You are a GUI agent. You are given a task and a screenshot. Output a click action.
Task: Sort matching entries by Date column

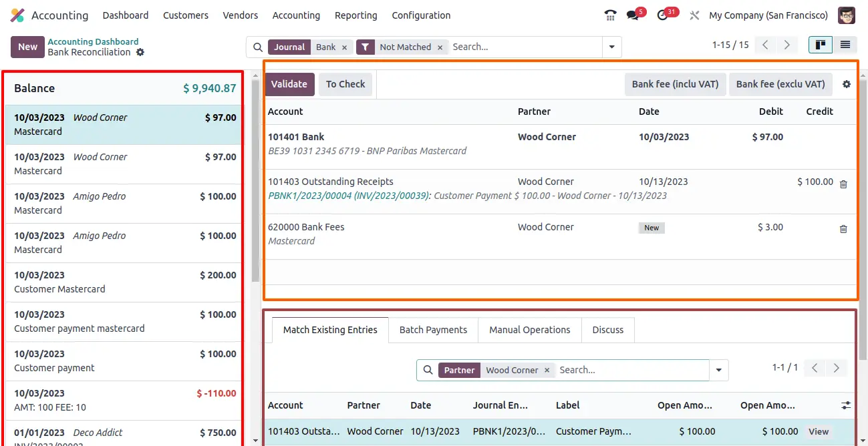(421, 405)
